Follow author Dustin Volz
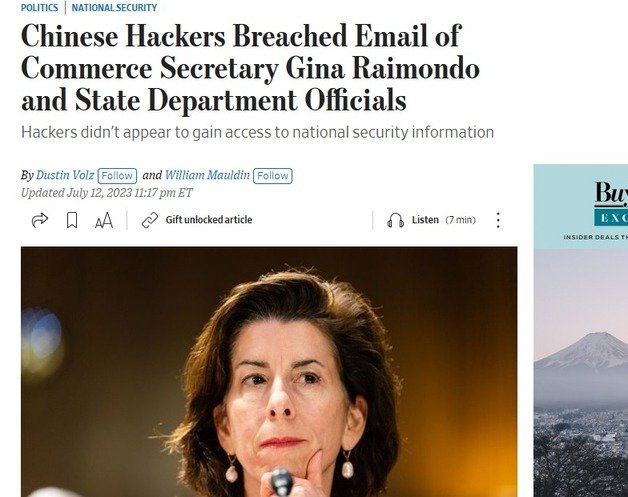 pyautogui.click(x=117, y=176)
